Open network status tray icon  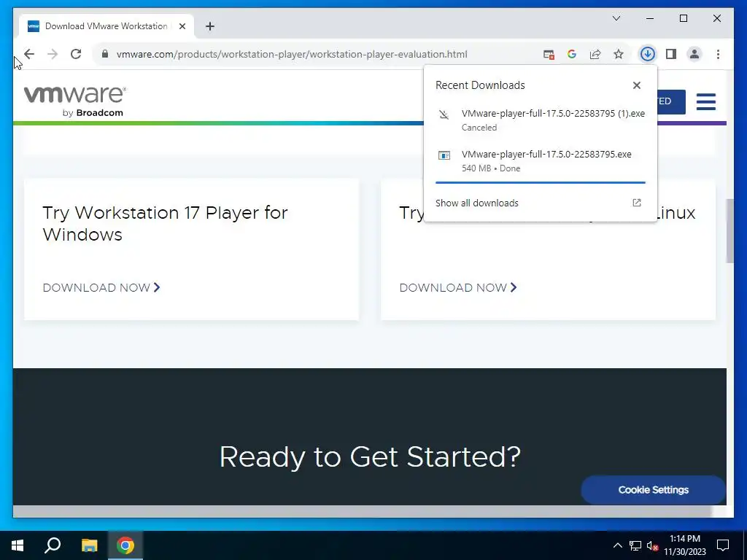[635, 545]
